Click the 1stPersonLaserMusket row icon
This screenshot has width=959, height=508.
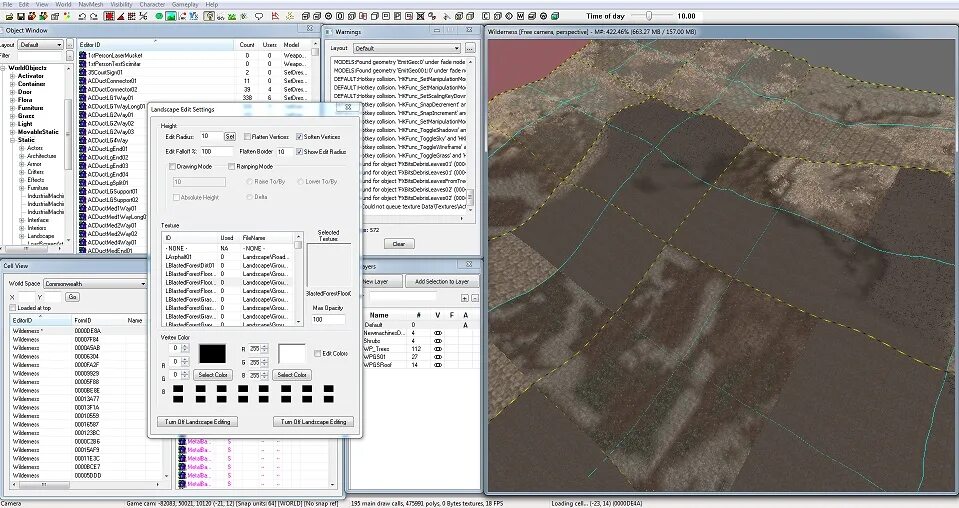[83, 55]
